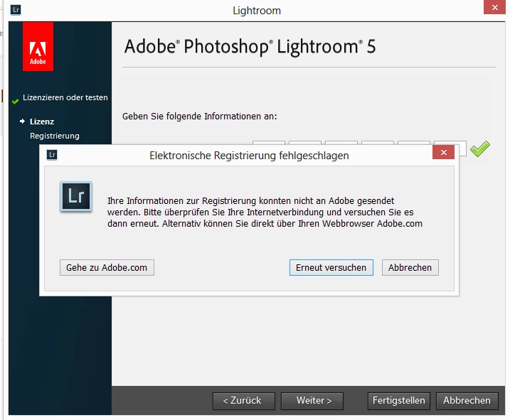Go back with the Zurück button
The width and height of the screenshot is (510, 420).
(x=243, y=401)
